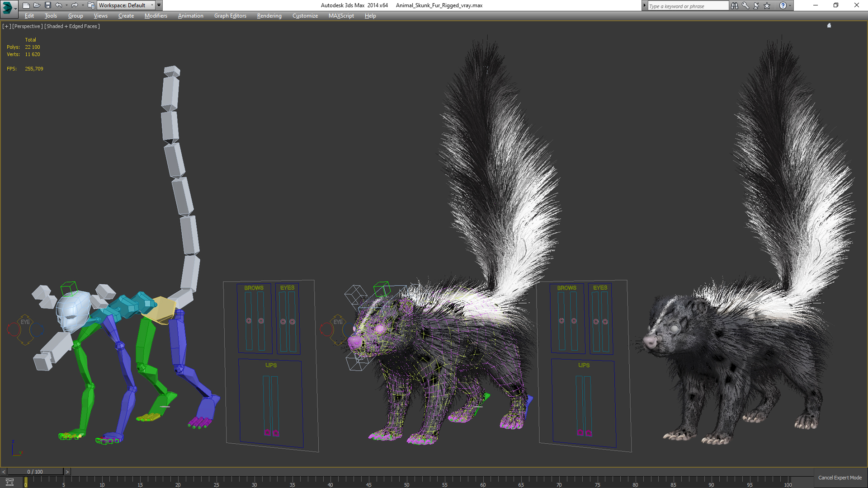This screenshot has height=488, width=868.
Task: Open the Mini Curve Editor toggle
Action: [9, 482]
